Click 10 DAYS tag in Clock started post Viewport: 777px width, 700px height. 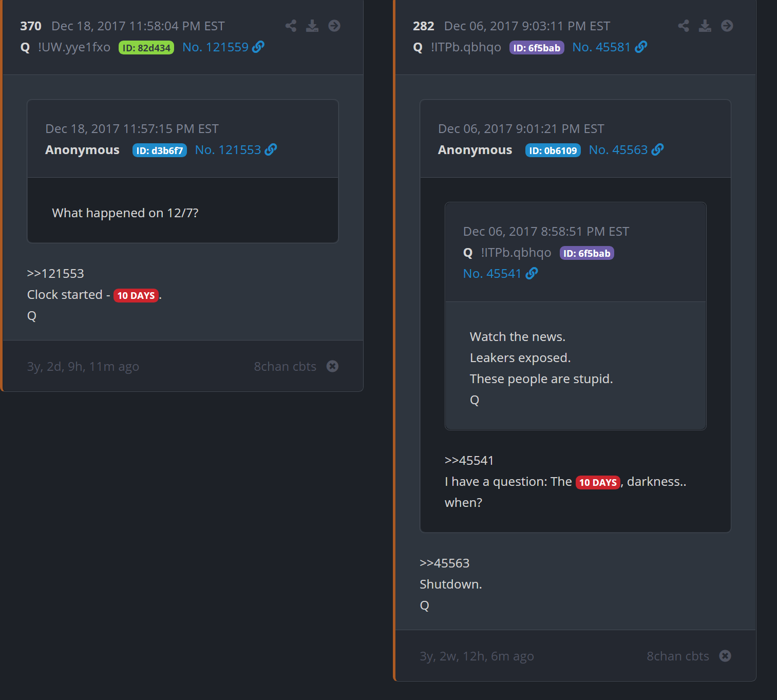tap(136, 295)
